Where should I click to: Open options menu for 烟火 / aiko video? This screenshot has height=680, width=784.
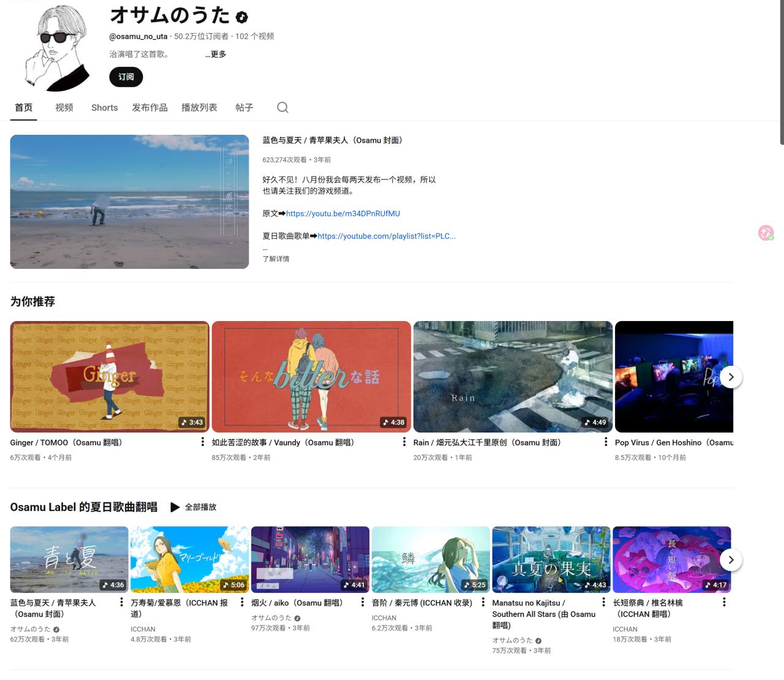[363, 602]
